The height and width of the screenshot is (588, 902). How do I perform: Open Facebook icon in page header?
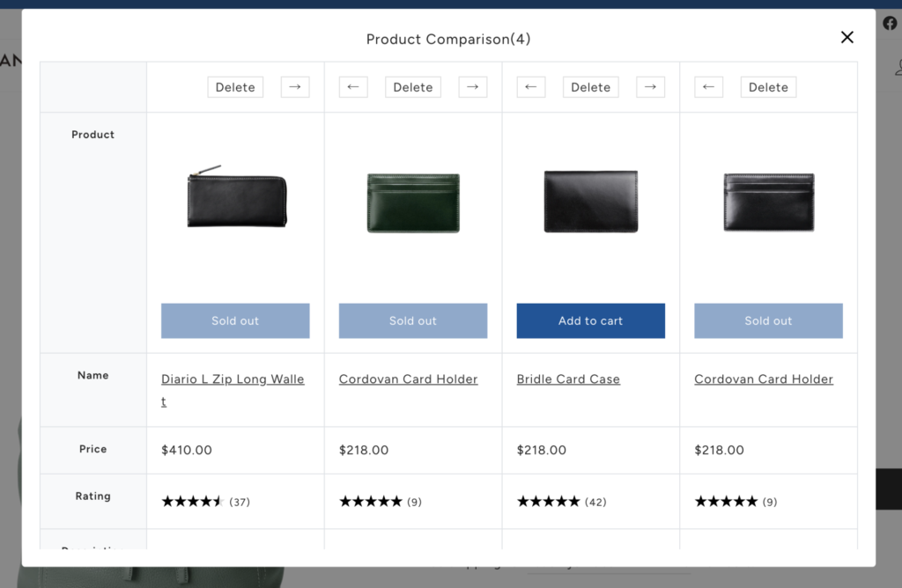tap(890, 24)
